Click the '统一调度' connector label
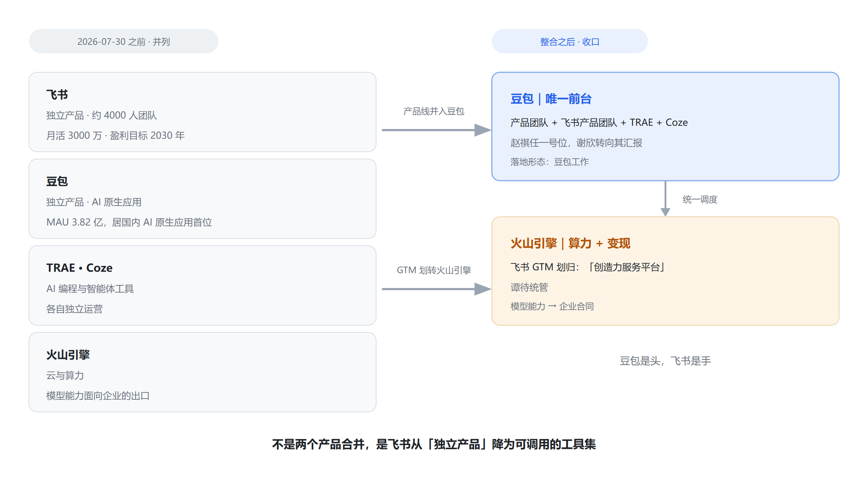The image size is (868, 477). (x=700, y=199)
